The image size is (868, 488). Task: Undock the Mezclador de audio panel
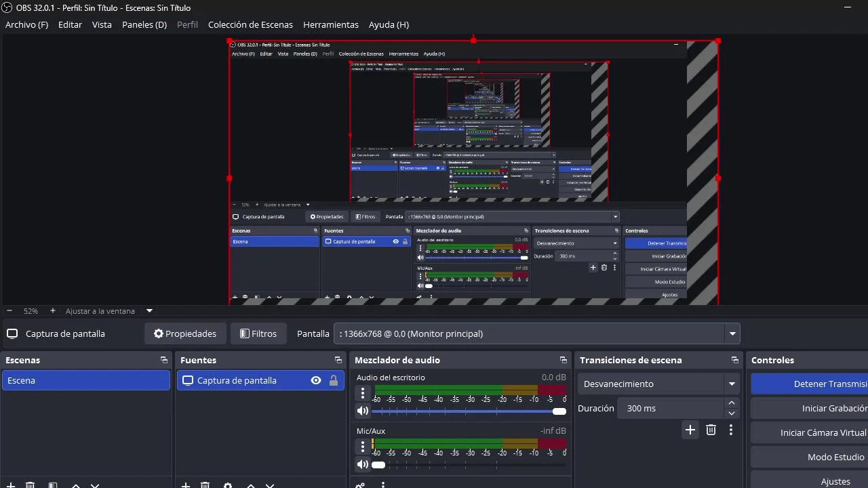[x=563, y=360]
